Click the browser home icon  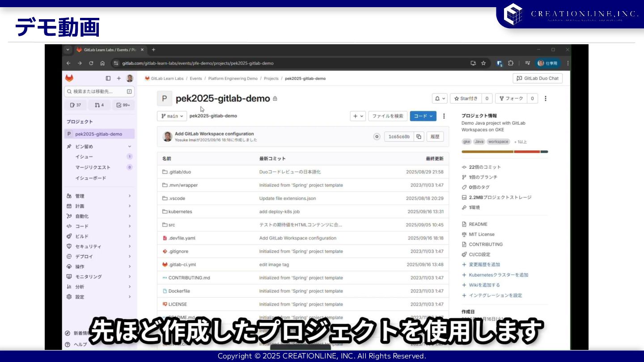pos(102,63)
